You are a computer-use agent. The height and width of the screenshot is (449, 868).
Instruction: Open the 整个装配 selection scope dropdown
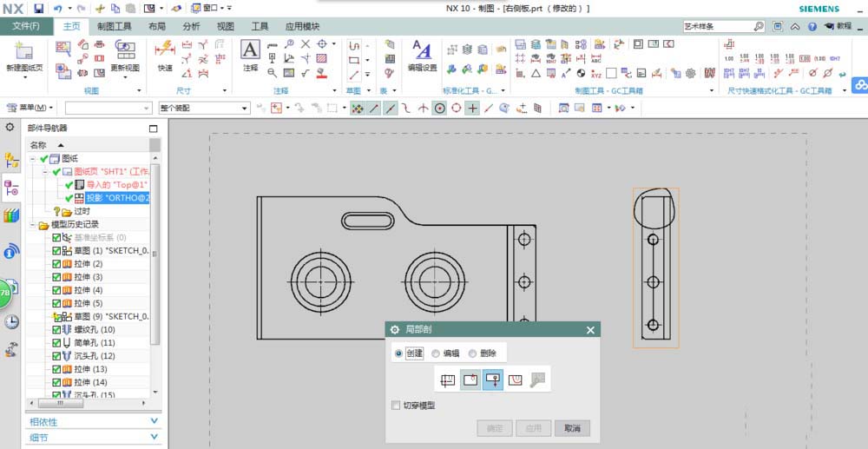tap(247, 108)
